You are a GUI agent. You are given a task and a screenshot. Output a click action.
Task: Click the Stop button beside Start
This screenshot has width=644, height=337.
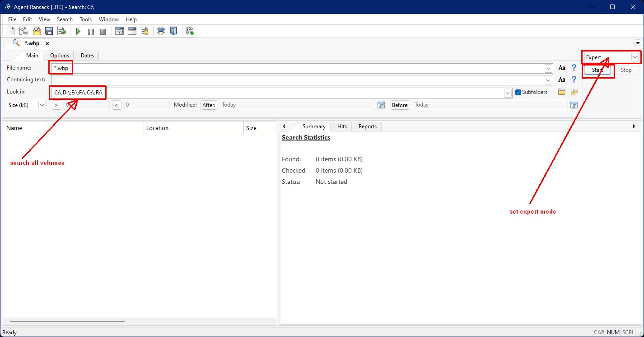coord(626,70)
